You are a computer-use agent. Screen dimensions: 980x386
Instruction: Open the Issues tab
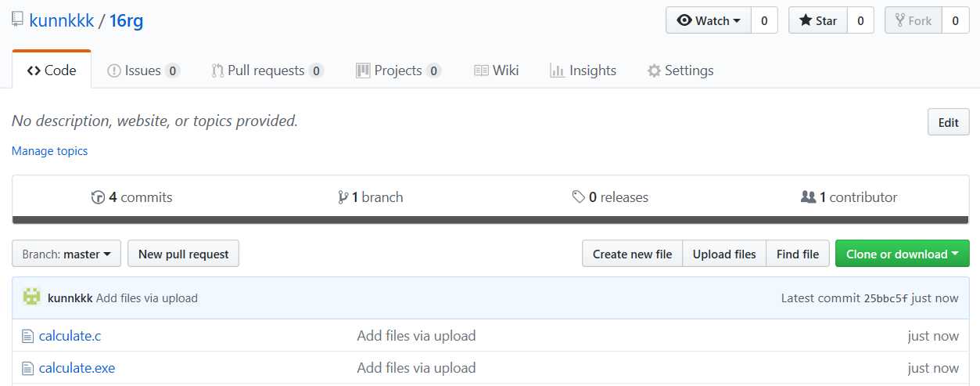[143, 70]
